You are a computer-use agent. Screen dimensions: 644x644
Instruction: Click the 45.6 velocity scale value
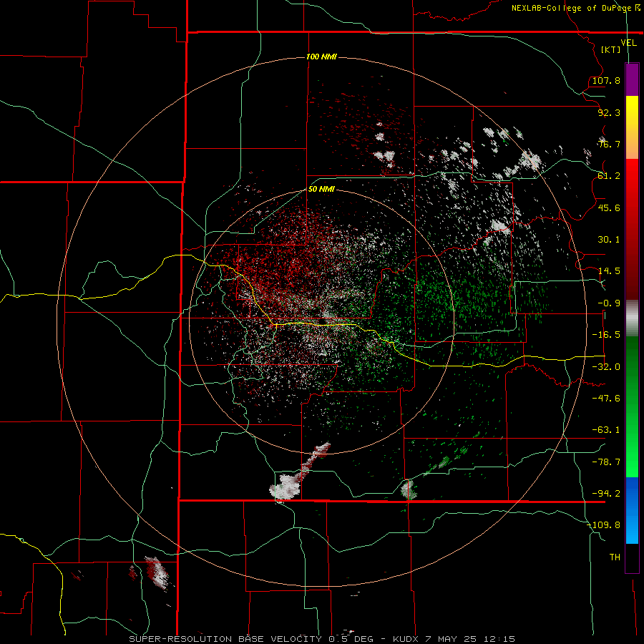(609, 208)
